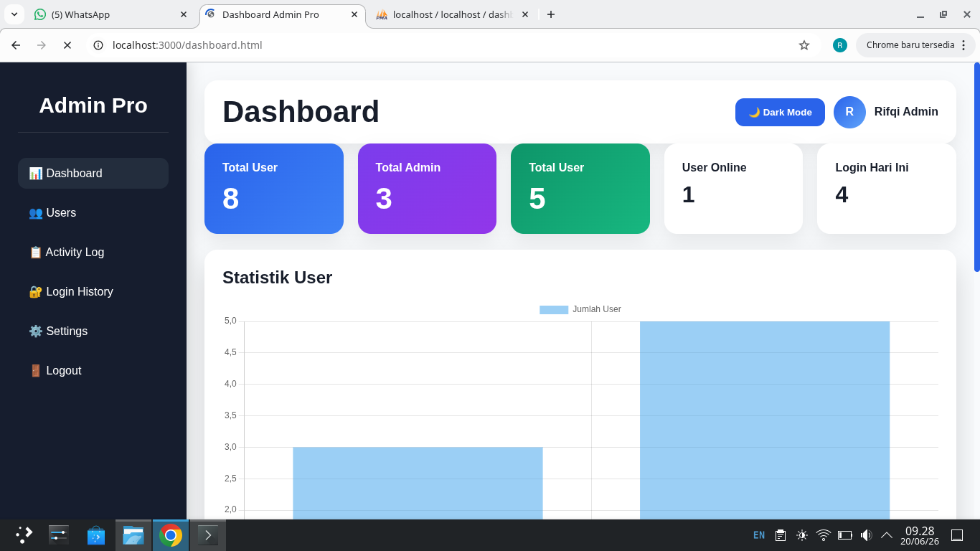Click the Login Hari Ini card

click(x=887, y=189)
